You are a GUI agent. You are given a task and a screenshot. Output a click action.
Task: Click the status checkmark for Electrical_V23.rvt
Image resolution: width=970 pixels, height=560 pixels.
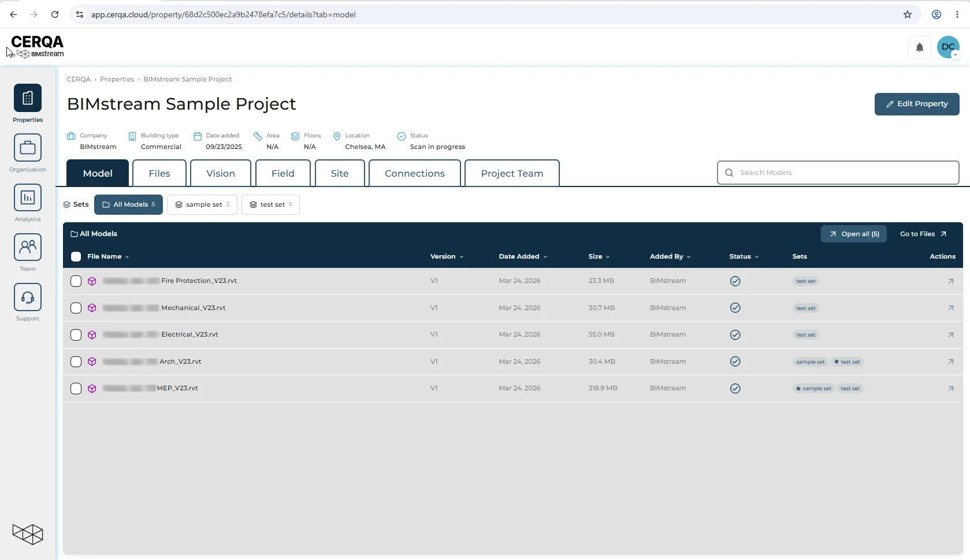(x=735, y=335)
